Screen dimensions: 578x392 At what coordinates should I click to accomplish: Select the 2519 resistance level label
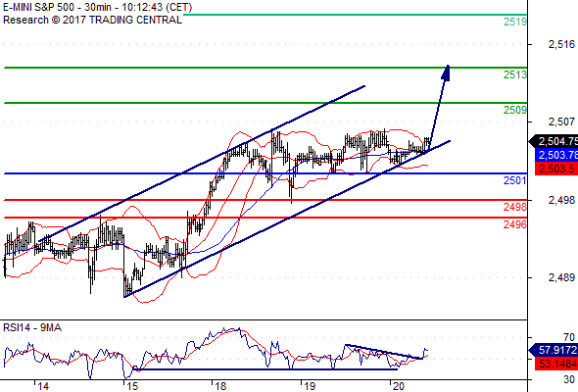[x=515, y=22]
